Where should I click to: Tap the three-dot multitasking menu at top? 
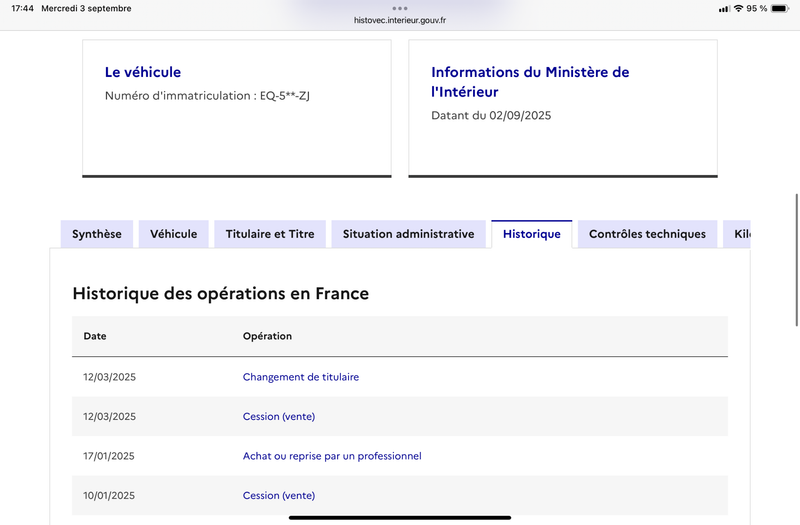(400, 8)
